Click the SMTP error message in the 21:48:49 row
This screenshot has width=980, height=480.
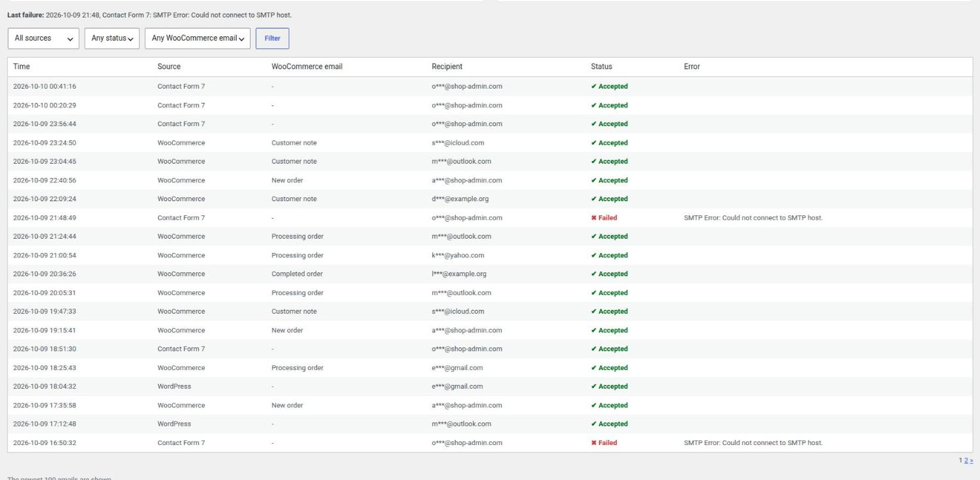753,217
